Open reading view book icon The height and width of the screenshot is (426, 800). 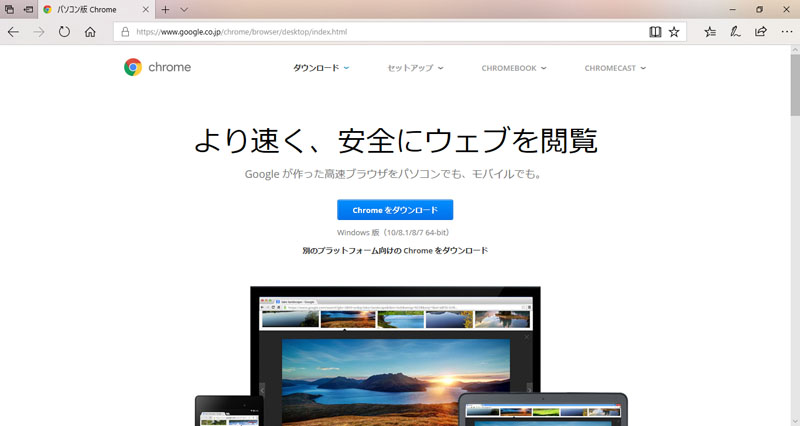click(655, 32)
